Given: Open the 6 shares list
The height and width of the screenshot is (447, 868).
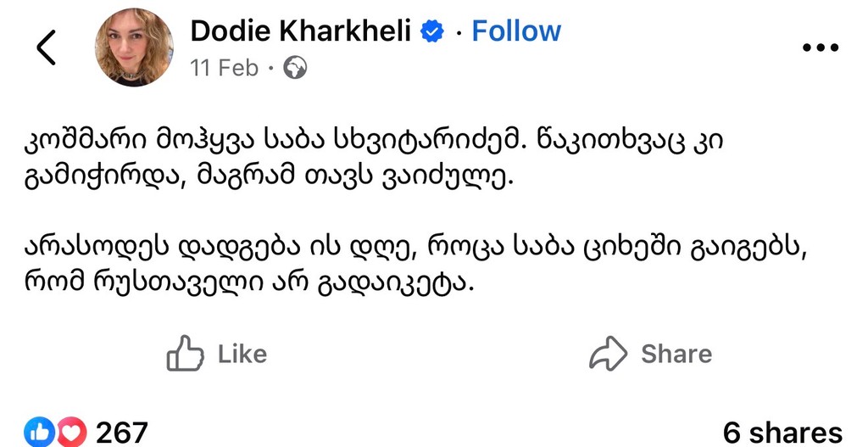Looking at the screenshot, I should pyautogui.click(x=782, y=433).
